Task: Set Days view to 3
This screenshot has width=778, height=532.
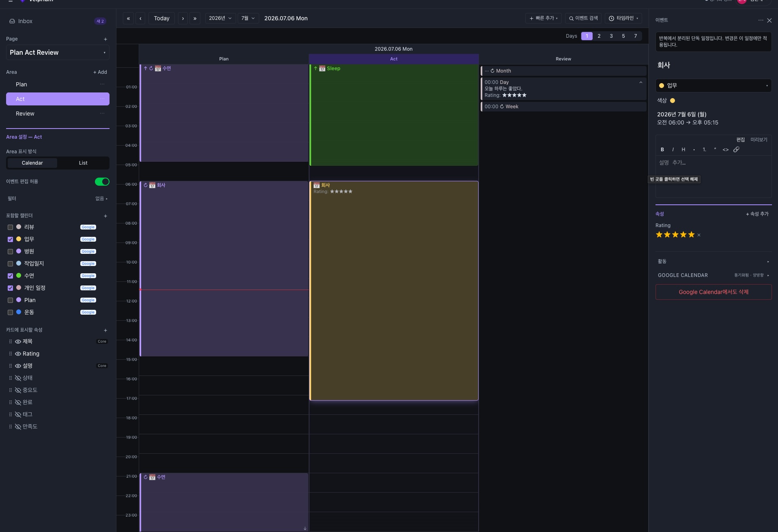Action: (x=611, y=36)
